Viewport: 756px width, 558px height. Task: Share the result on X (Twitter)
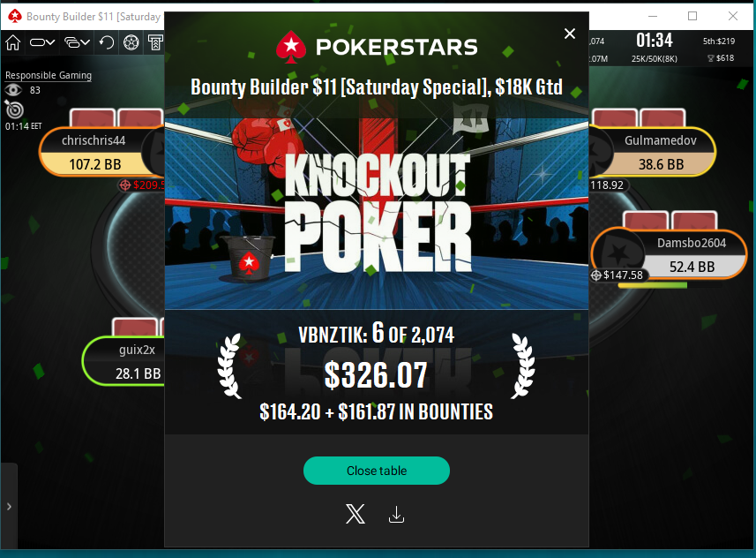click(356, 514)
